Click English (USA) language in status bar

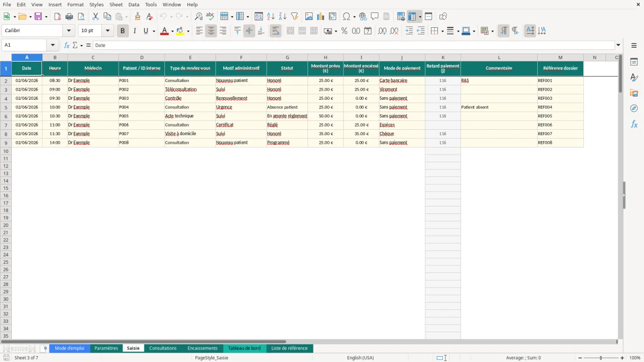[x=361, y=358]
